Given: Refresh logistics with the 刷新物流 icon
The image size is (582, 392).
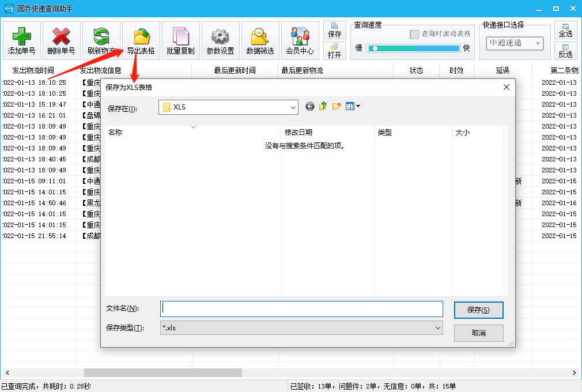Looking at the screenshot, I should 101,36.
